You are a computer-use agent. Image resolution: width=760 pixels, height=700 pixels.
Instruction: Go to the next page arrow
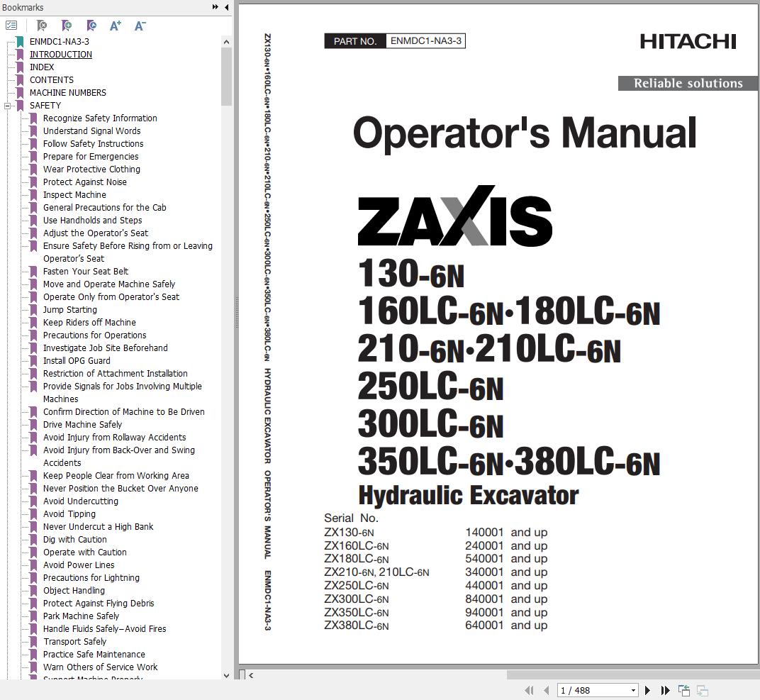coord(647,690)
